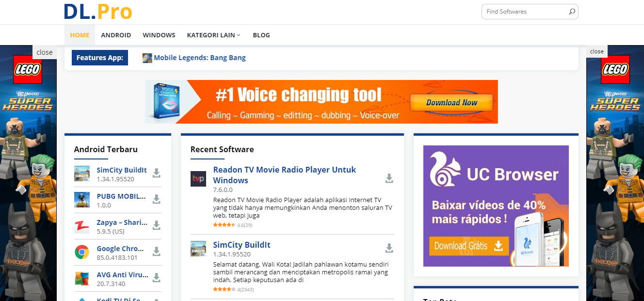Viewport: 644px width, 301px height.
Task: Click the Android Terbaru heading
Action: [106, 149]
